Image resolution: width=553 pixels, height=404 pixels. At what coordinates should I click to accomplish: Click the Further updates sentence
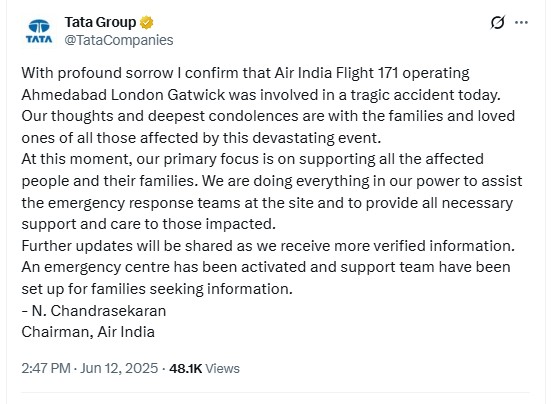268,246
